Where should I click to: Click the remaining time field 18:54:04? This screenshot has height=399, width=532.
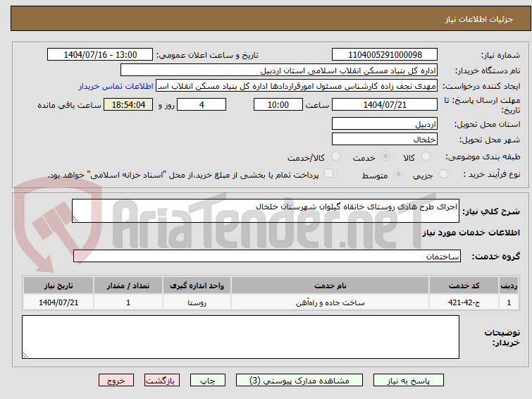(x=128, y=104)
